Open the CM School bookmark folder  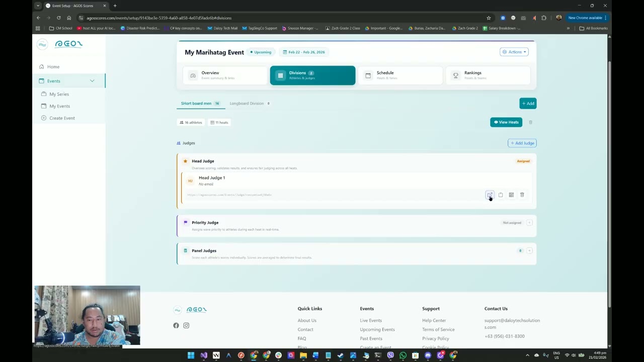[x=61, y=28]
